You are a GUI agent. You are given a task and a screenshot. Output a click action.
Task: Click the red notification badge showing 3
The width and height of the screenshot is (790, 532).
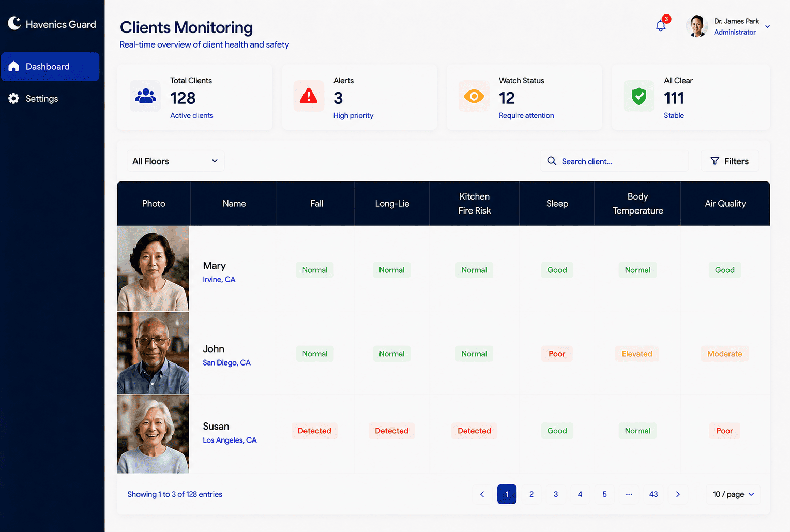[x=666, y=19]
